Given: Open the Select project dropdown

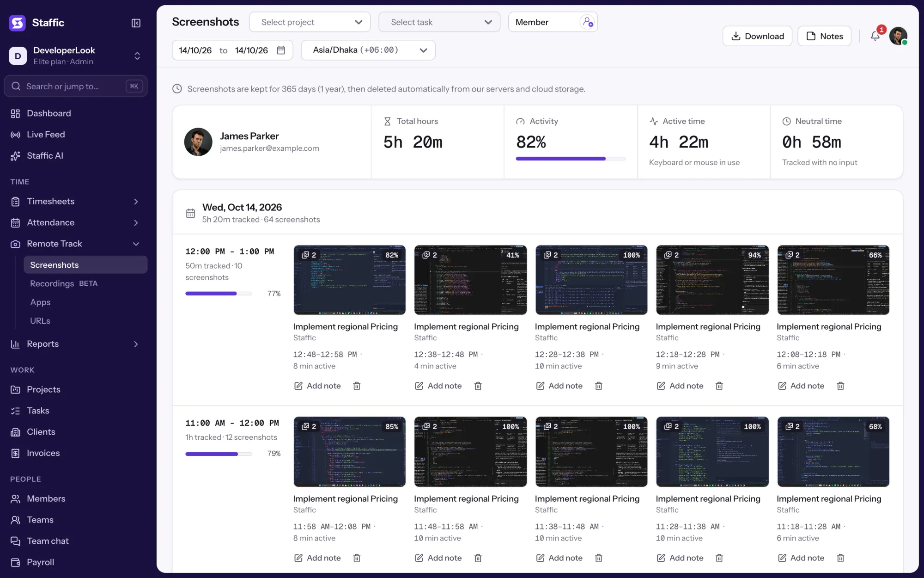Looking at the screenshot, I should (310, 22).
